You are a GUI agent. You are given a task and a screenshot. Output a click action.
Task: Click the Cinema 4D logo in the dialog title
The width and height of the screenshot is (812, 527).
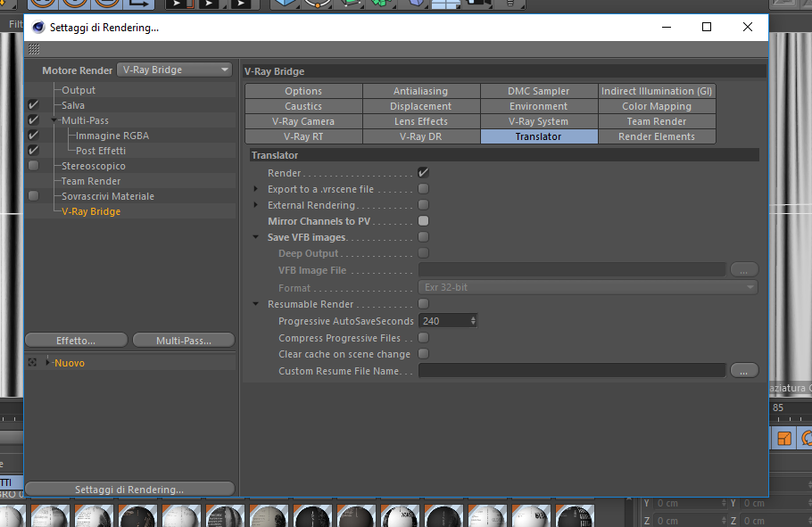(x=38, y=27)
